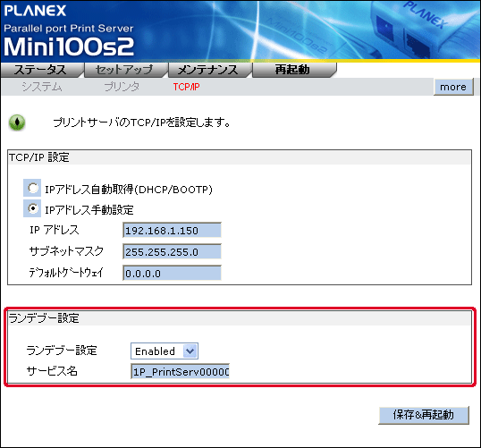Select IPアドレス自動取得 (DHCP/BOOTP) radio button
This screenshot has width=481, height=448.
[33, 188]
